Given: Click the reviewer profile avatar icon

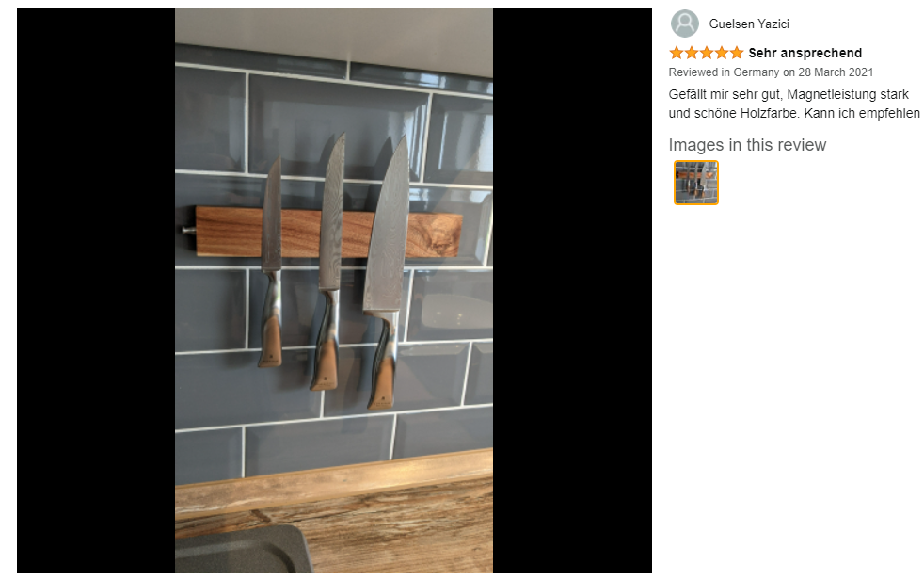Looking at the screenshot, I should click(684, 24).
